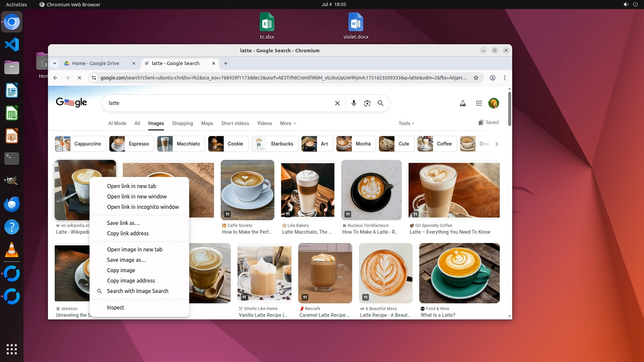
Task: Choose Save image as… in context menu
Action: tap(126, 260)
